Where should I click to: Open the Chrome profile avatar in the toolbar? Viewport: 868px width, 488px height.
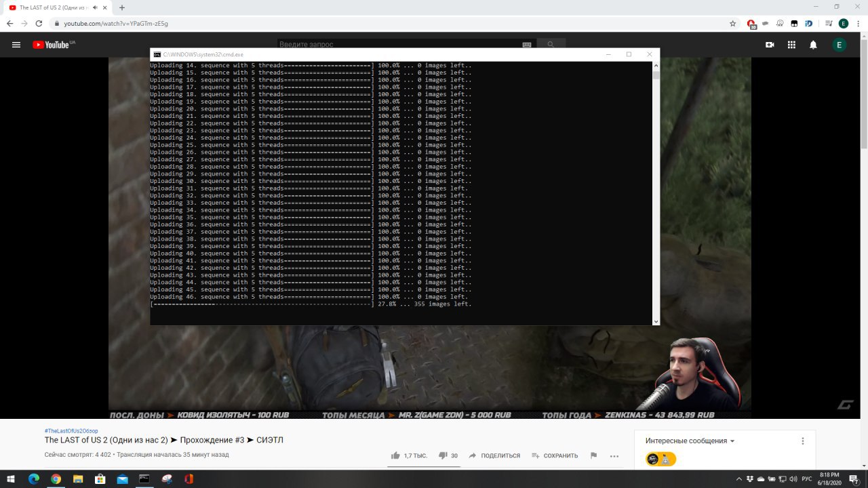pos(843,23)
